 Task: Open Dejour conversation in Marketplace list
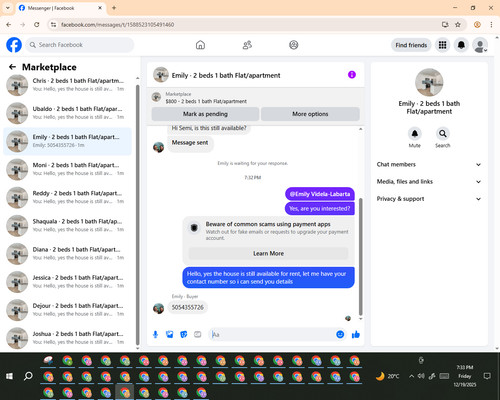(68, 310)
